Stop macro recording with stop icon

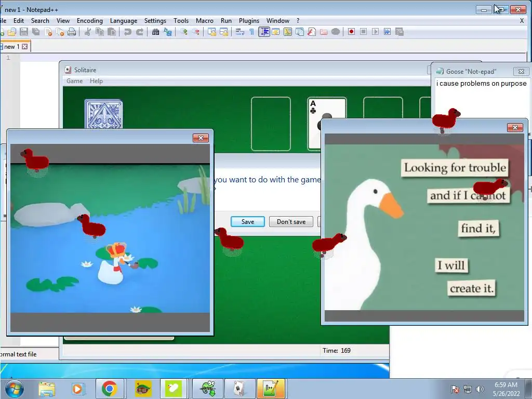point(363,32)
